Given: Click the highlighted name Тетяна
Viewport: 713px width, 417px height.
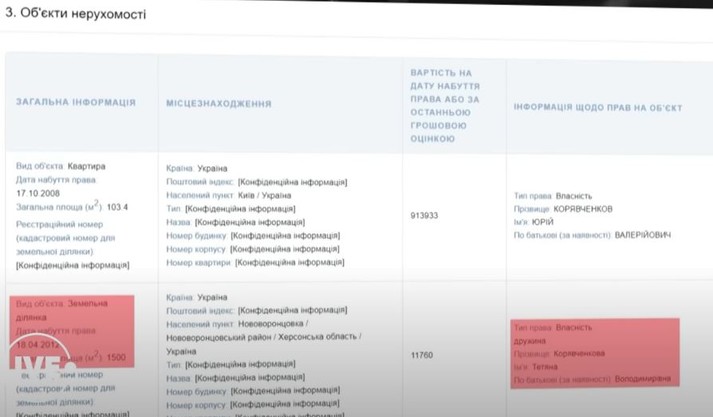Looking at the screenshot, I should (548, 366).
